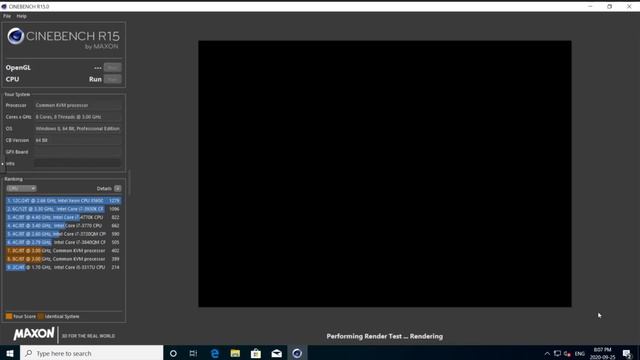This screenshot has height=360, width=640.
Task: Click the Identical System legend swatch
Action: (40, 316)
